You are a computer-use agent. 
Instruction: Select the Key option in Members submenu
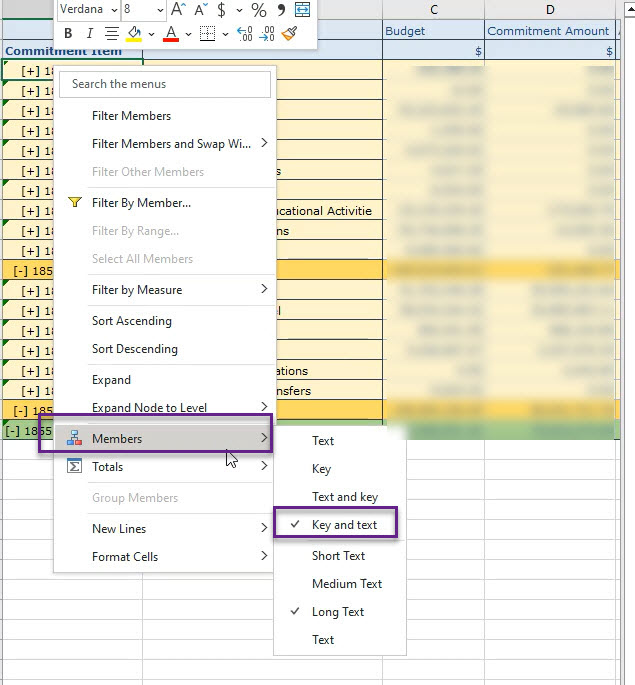coord(340,469)
